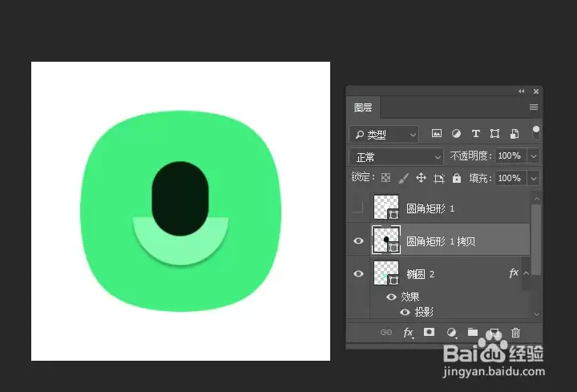Filter for shape layers icon
The image size is (577, 392).
495,133
